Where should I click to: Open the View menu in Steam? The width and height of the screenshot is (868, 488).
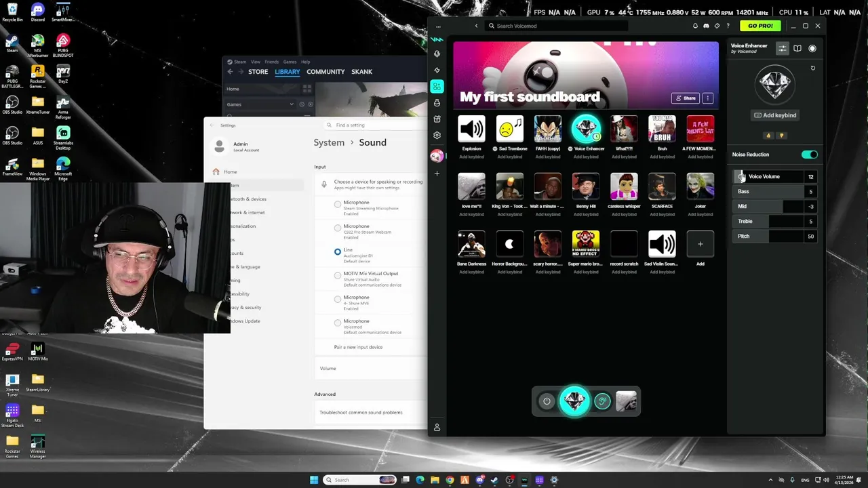pos(256,62)
